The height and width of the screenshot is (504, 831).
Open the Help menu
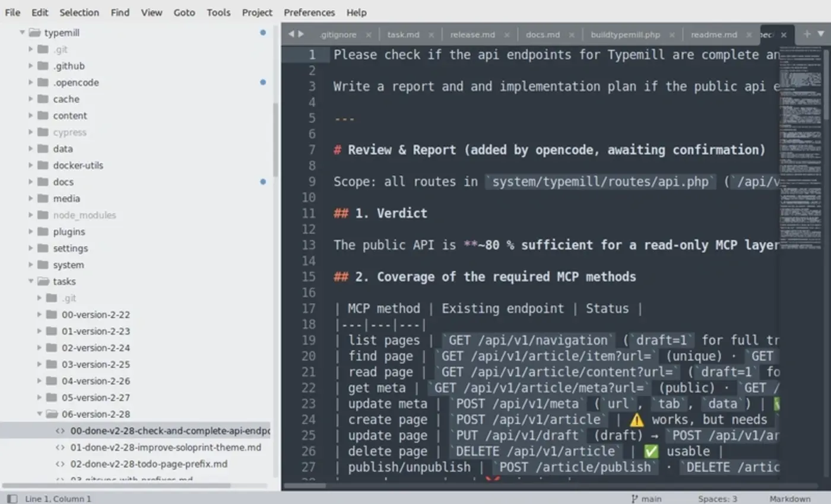pyautogui.click(x=357, y=12)
